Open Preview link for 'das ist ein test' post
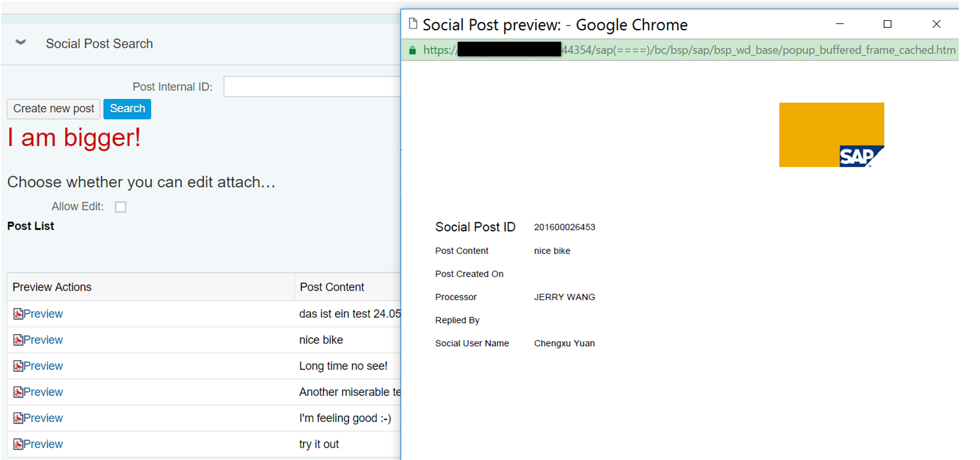This screenshot has width=980, height=460. (x=43, y=314)
